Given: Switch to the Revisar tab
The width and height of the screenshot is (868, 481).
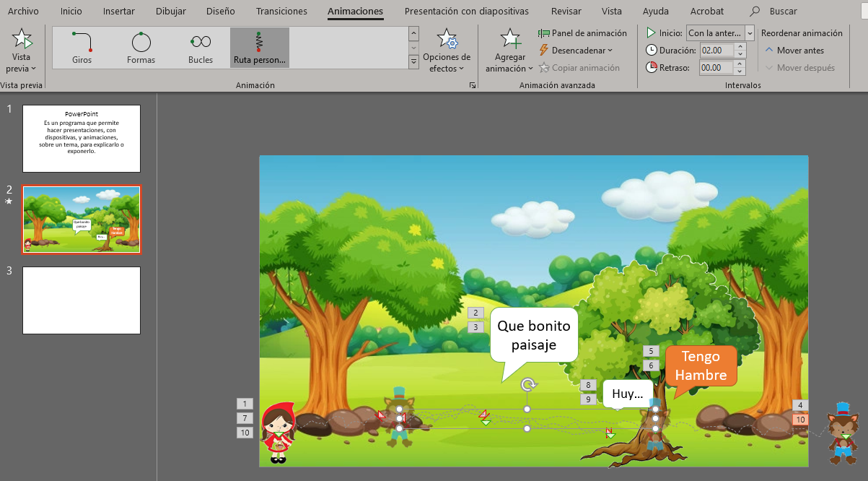Looking at the screenshot, I should [x=566, y=12].
